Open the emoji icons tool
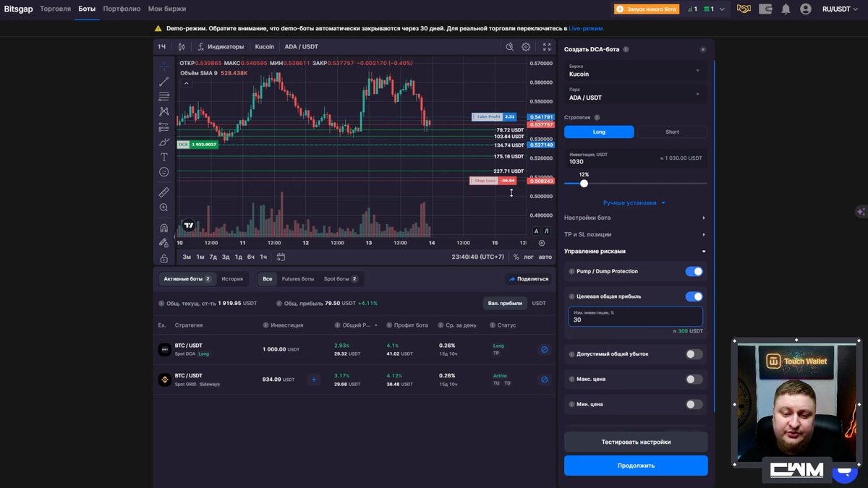The image size is (868, 488). 164,172
